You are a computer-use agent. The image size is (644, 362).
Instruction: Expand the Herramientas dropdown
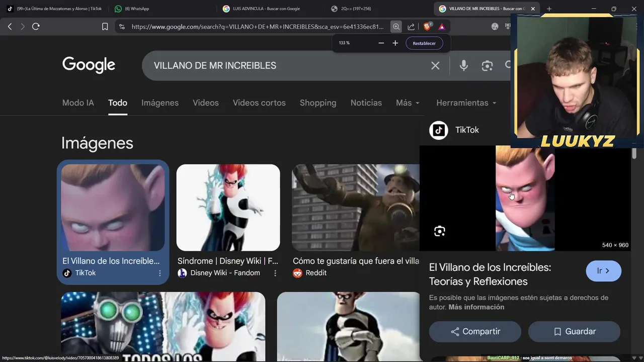pyautogui.click(x=466, y=103)
